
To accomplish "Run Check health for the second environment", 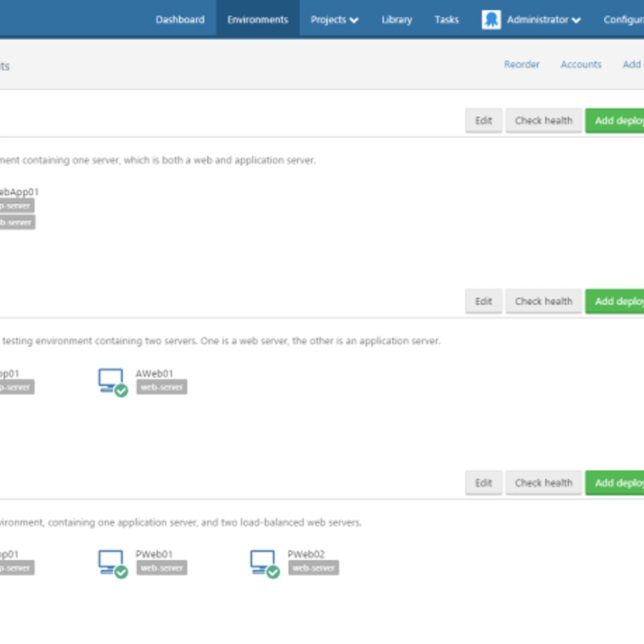I will point(543,301).
